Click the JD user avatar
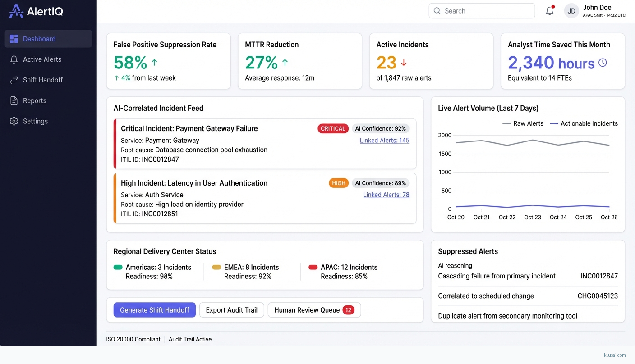635x364 pixels. pyautogui.click(x=571, y=11)
